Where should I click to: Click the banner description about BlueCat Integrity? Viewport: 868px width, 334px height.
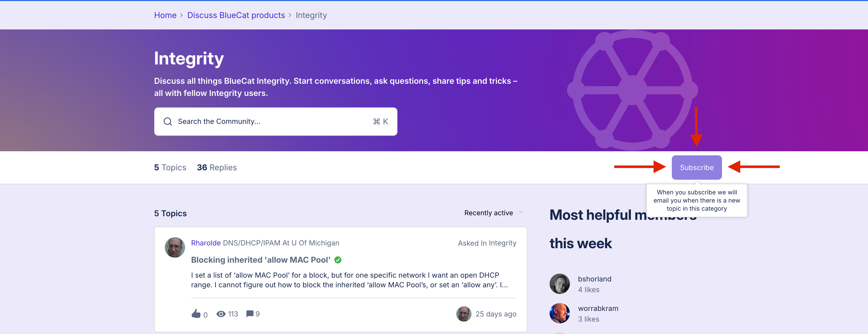point(336,87)
